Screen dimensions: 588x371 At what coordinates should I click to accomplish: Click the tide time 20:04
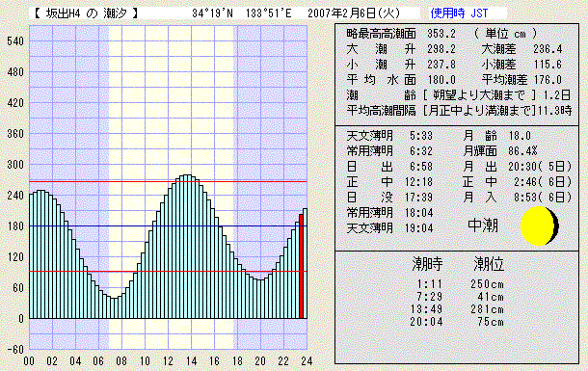(426, 322)
